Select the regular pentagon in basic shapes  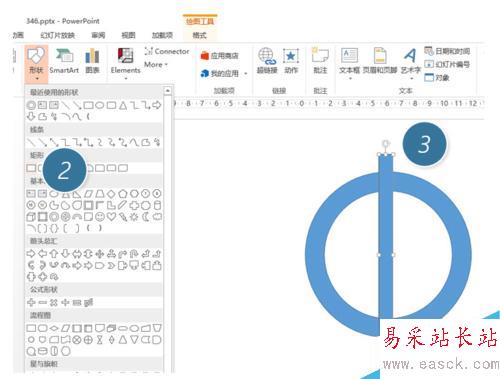[123, 193]
